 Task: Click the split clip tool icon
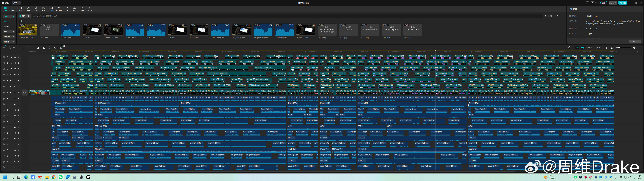[32, 48]
